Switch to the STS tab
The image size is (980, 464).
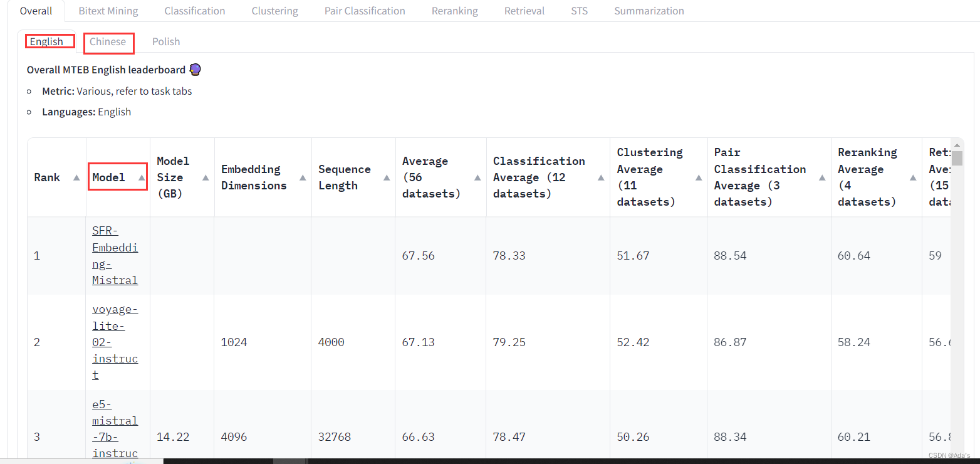coord(580,11)
